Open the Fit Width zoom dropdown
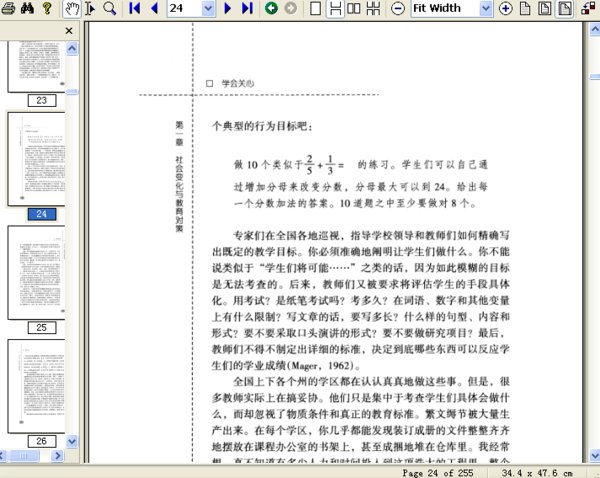 tap(486, 8)
